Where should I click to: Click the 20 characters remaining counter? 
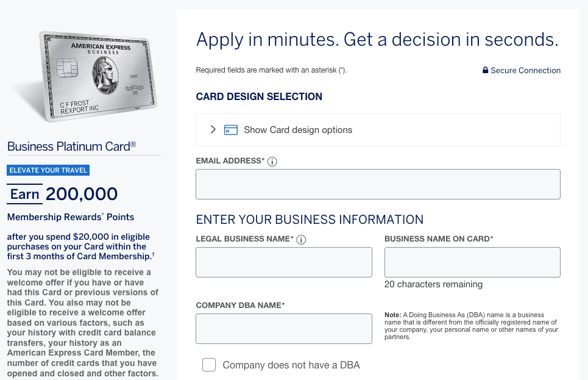(433, 284)
